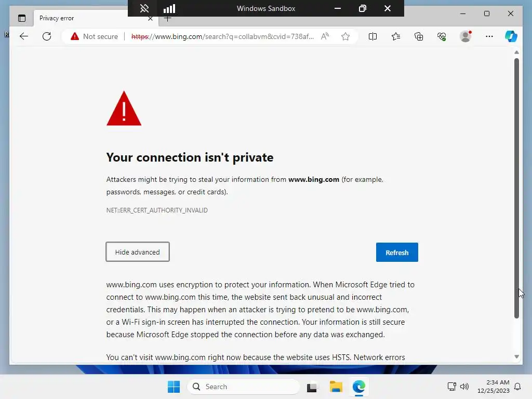
Task: Open Settings and more ellipsis menu
Action: click(x=489, y=36)
